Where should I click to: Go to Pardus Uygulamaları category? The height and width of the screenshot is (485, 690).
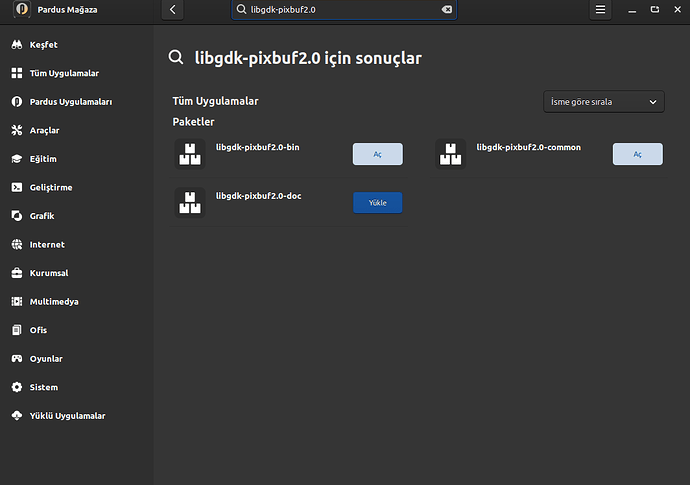click(x=70, y=102)
